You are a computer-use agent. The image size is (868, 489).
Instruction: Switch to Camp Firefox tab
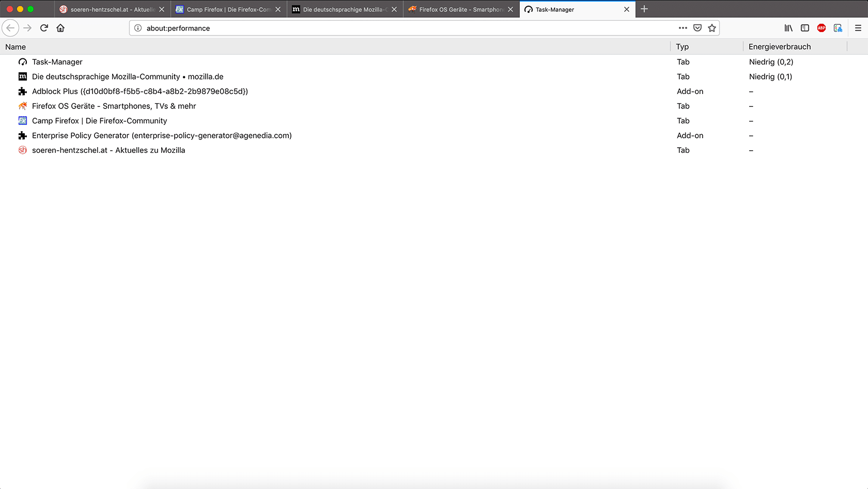pos(225,9)
